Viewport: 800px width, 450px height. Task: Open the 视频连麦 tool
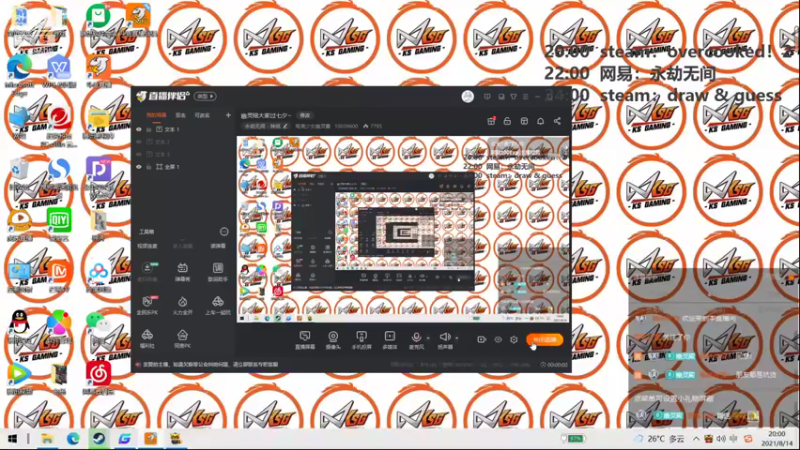(147, 246)
